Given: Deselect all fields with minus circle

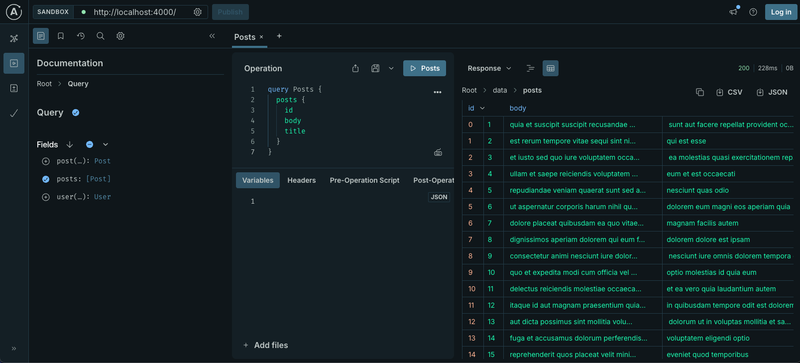Looking at the screenshot, I should pos(89,144).
